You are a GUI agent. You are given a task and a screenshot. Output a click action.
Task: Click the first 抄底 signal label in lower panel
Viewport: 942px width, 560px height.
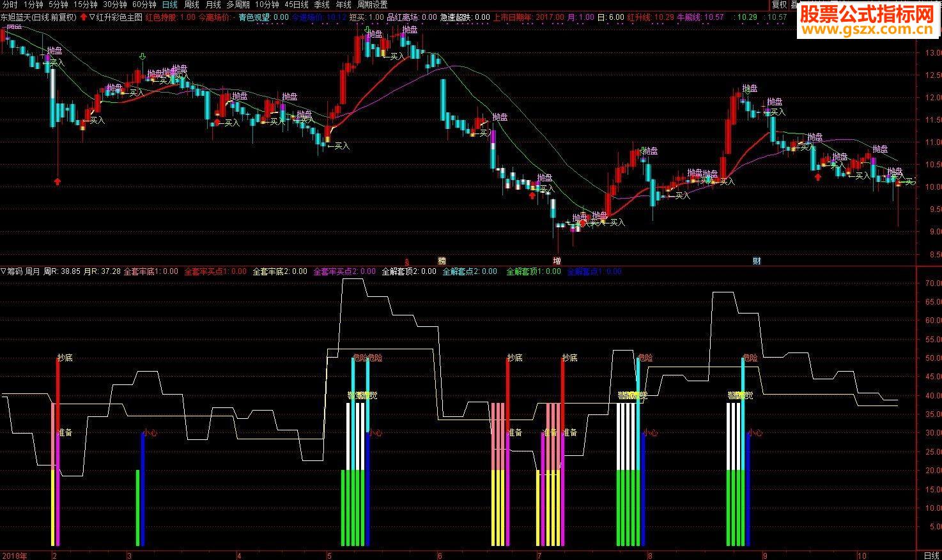pyautogui.click(x=65, y=358)
